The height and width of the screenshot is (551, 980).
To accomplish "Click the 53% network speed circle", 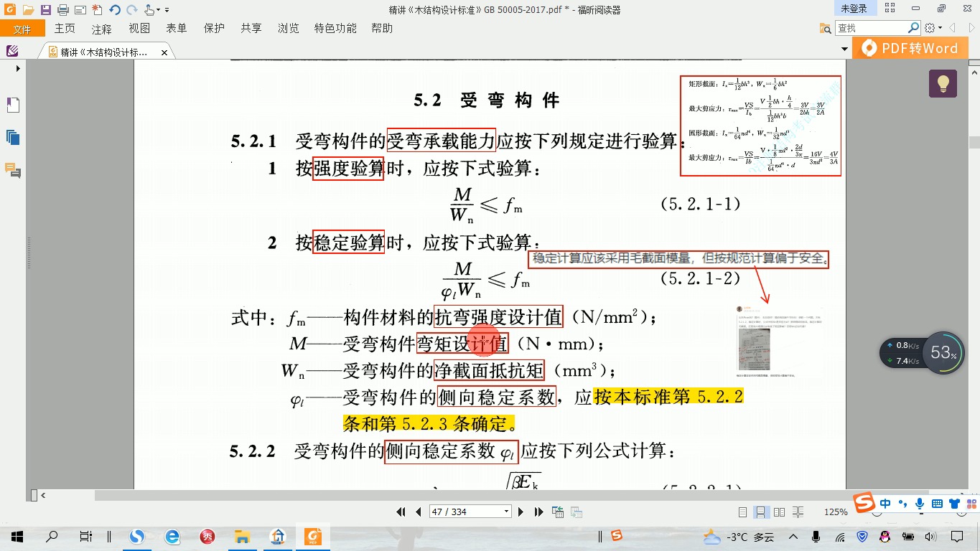I will (944, 353).
